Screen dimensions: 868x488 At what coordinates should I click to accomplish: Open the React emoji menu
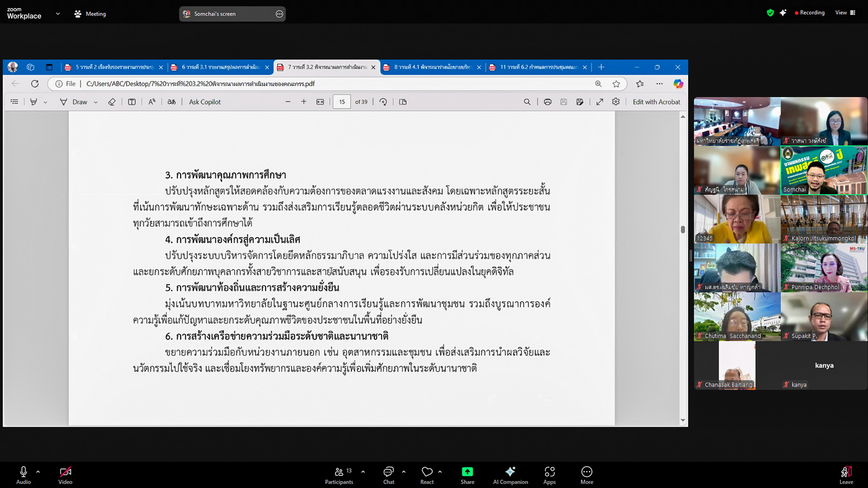(427, 475)
